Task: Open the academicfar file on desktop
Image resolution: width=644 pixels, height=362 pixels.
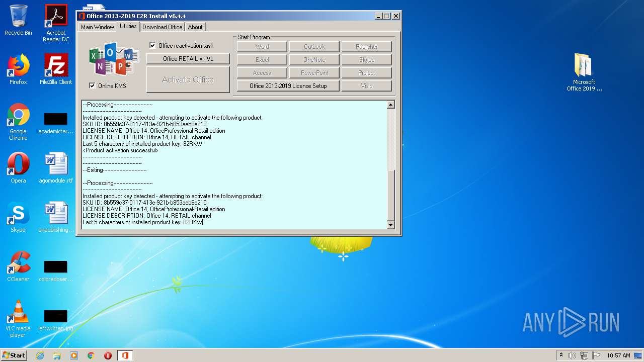Action: (56, 124)
